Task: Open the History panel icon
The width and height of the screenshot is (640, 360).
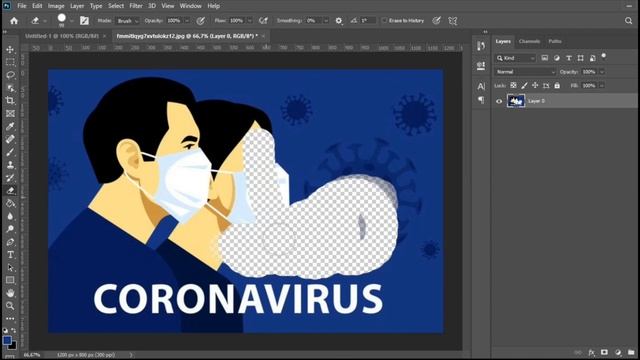Action: pos(481,46)
